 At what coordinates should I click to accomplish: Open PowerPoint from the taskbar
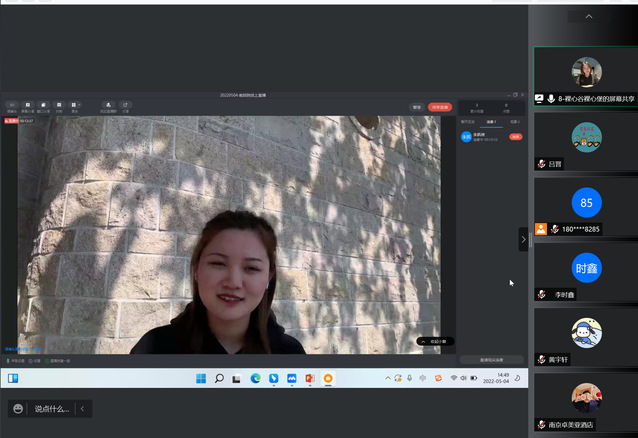click(x=310, y=379)
